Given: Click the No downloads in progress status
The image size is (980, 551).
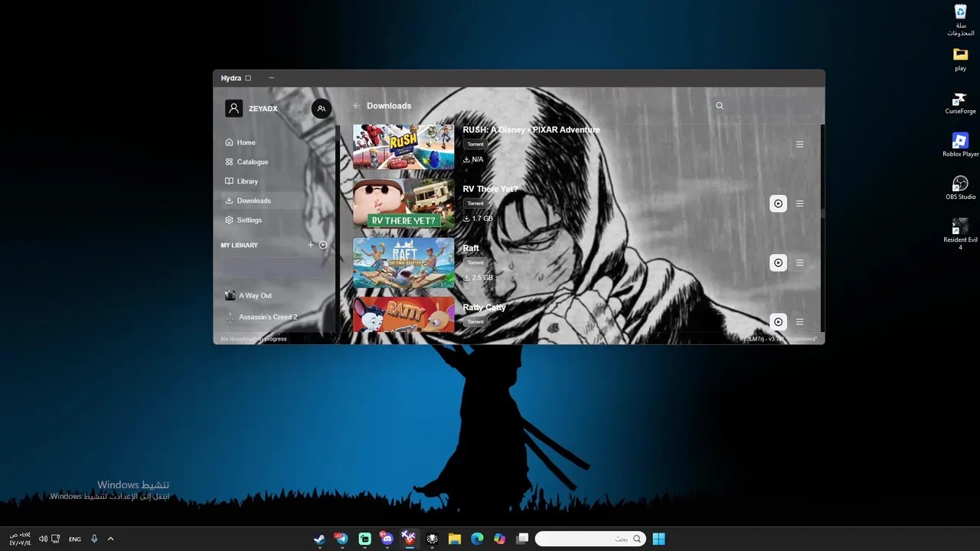Looking at the screenshot, I should [x=253, y=338].
